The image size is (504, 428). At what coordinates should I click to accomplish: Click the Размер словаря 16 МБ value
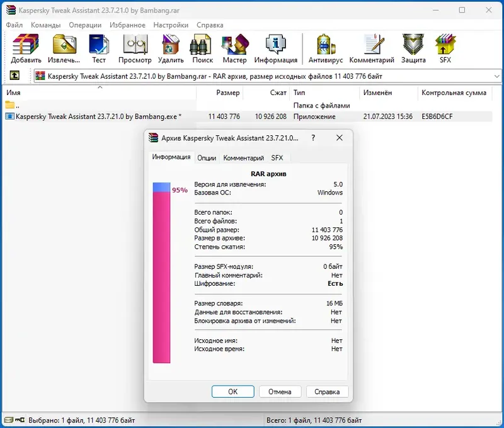pyautogui.click(x=335, y=303)
